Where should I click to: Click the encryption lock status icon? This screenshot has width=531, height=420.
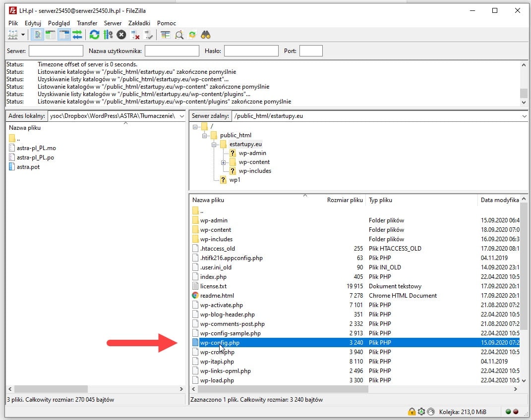point(412,412)
